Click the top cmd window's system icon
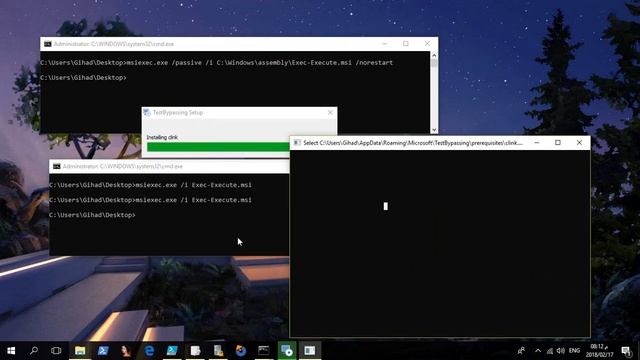This screenshot has width=640, height=360. click(48, 44)
